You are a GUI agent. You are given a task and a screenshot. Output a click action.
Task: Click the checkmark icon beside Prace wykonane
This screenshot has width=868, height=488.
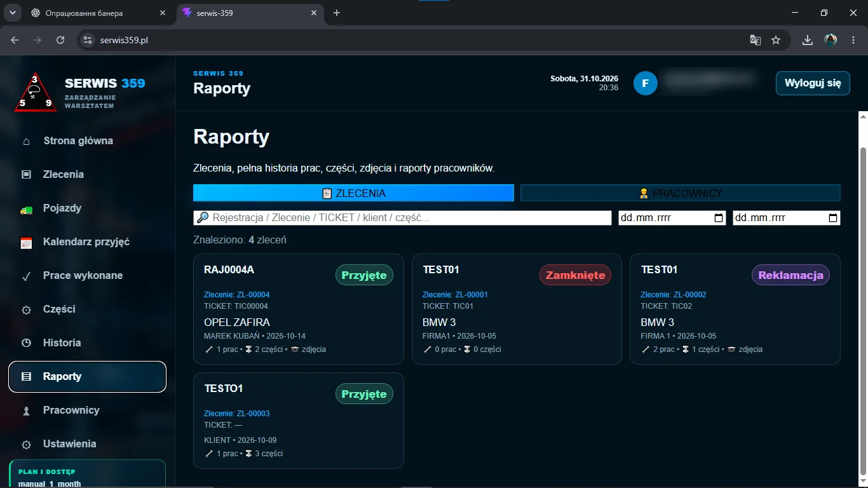26,276
